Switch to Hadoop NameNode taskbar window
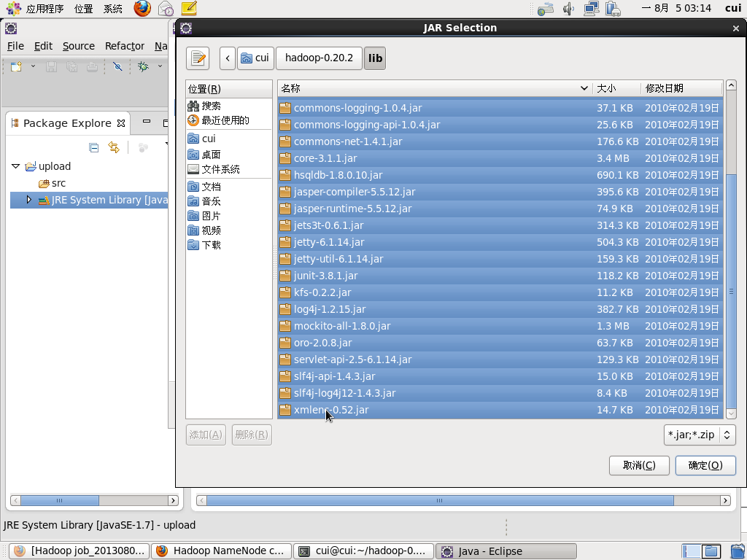747x560 pixels. point(221,551)
